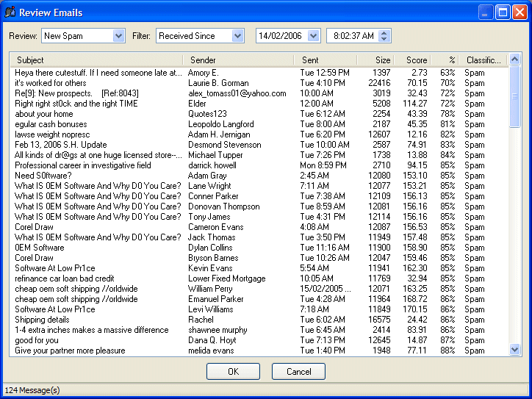Click sender 'Jack Thomas'
This screenshot has height=399, width=532.
(x=212, y=237)
